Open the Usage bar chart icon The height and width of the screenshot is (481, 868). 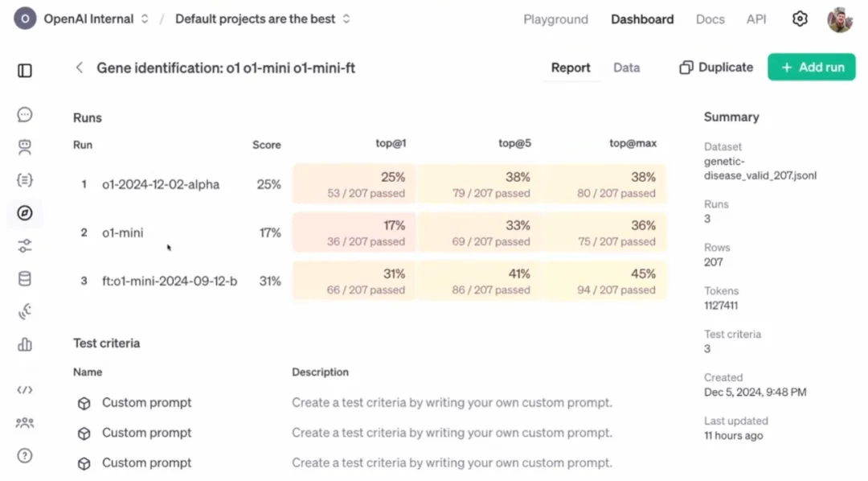[25, 345]
